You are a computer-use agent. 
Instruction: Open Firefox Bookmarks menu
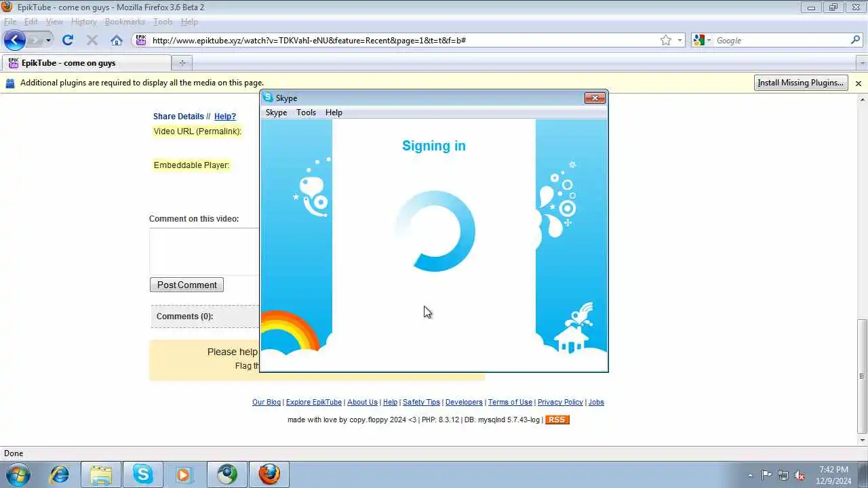click(x=125, y=22)
